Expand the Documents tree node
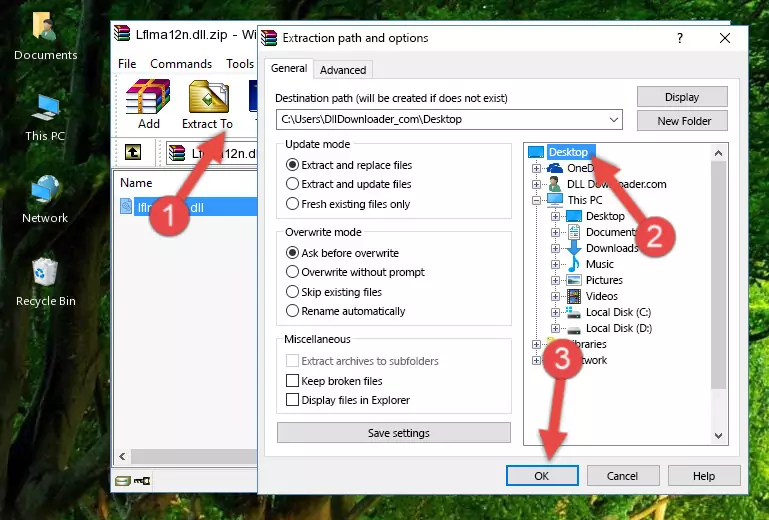769x520 pixels. [x=555, y=232]
